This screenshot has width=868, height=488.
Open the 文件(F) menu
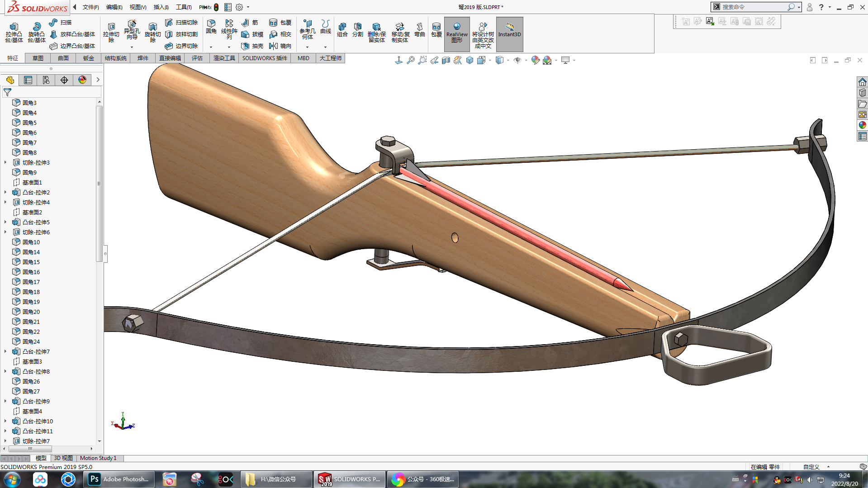click(x=90, y=7)
